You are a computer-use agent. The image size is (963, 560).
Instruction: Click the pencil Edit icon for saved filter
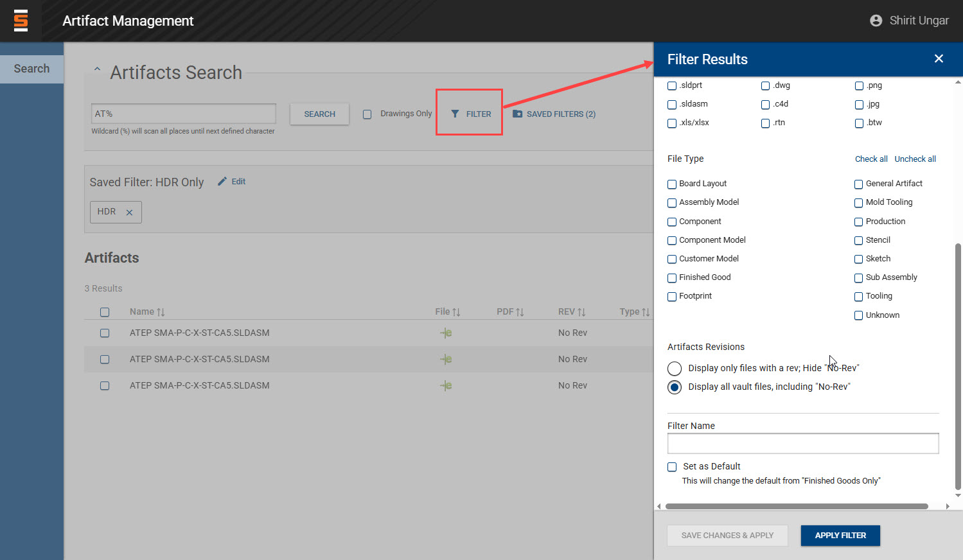222,182
